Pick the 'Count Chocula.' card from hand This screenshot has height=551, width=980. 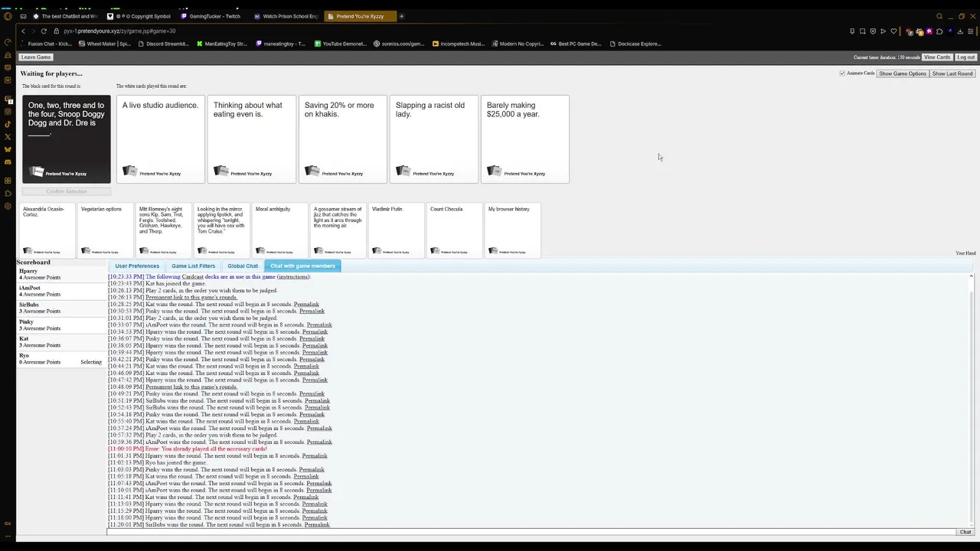coord(455,230)
